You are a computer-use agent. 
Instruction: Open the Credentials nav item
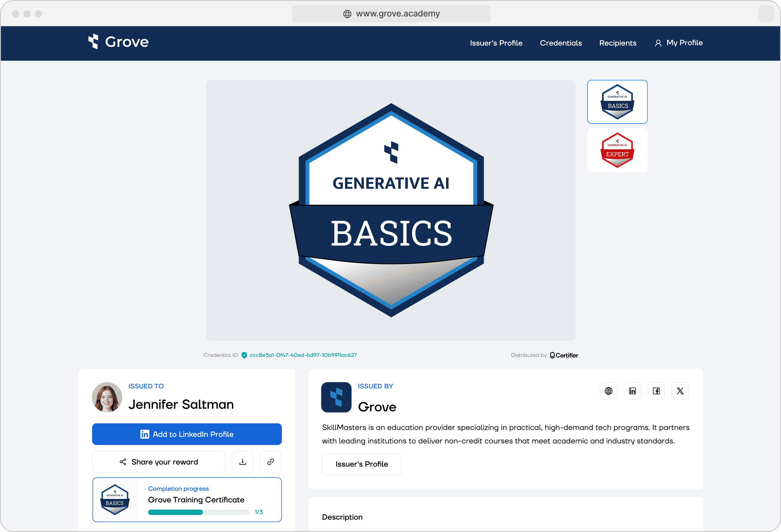point(560,43)
